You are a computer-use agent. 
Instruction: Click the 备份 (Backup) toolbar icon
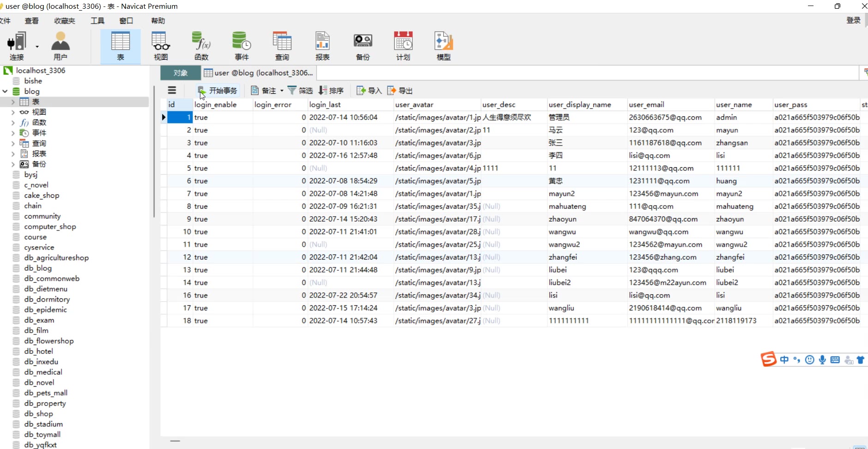click(x=363, y=46)
